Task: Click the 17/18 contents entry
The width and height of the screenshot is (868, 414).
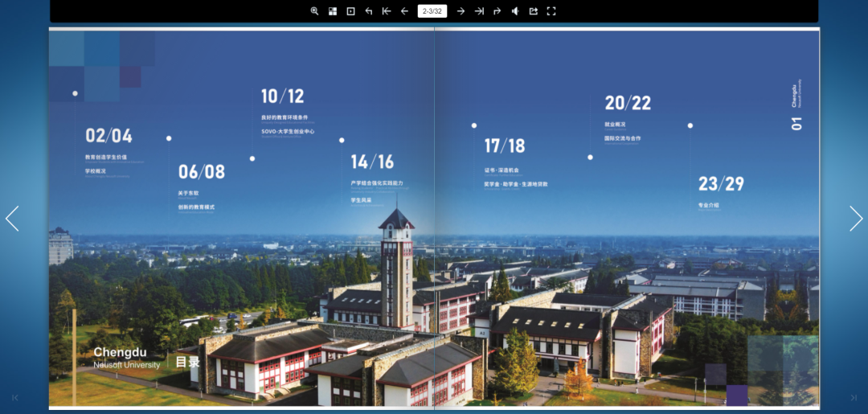Action: point(505,146)
